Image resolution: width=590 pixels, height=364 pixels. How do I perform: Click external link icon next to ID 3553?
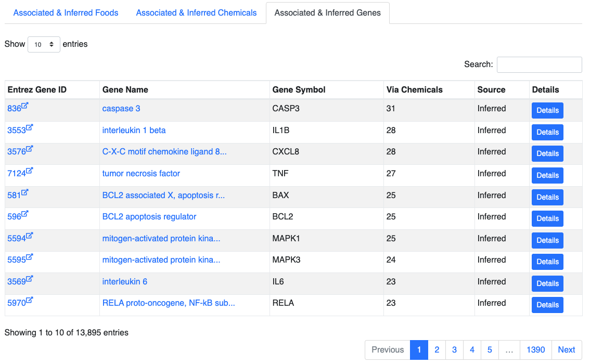29,127
